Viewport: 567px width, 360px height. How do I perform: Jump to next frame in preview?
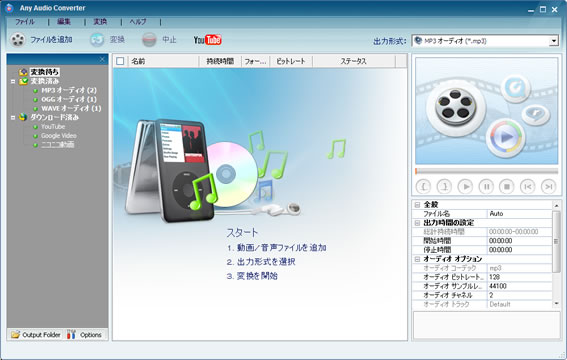click(x=549, y=187)
